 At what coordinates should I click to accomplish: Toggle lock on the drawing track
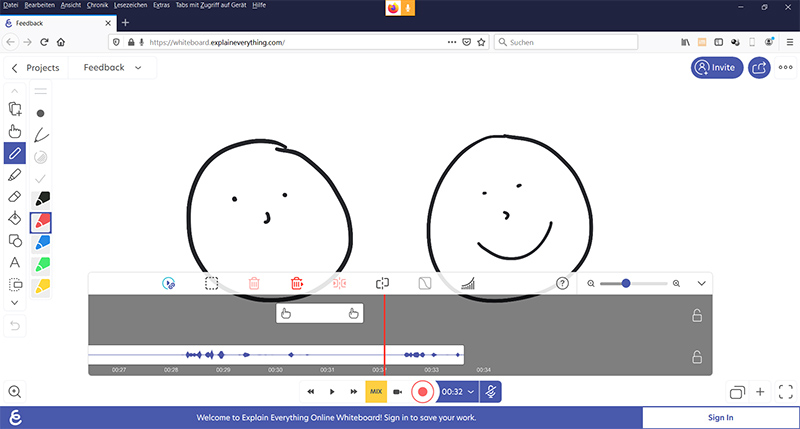(x=697, y=315)
